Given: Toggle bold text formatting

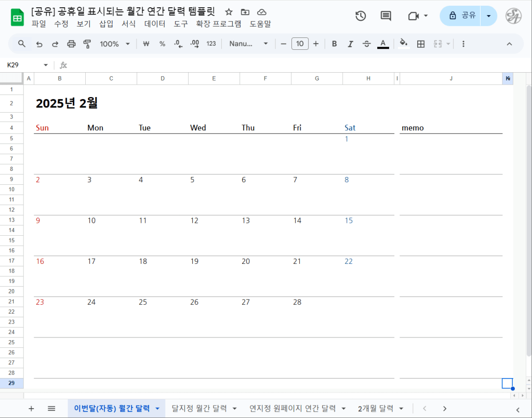Looking at the screenshot, I should [x=335, y=44].
